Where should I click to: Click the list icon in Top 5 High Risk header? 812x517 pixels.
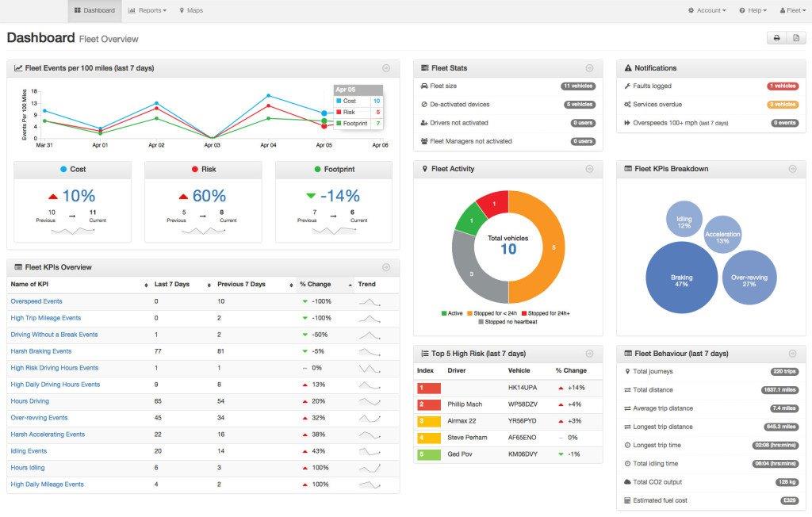[424, 354]
